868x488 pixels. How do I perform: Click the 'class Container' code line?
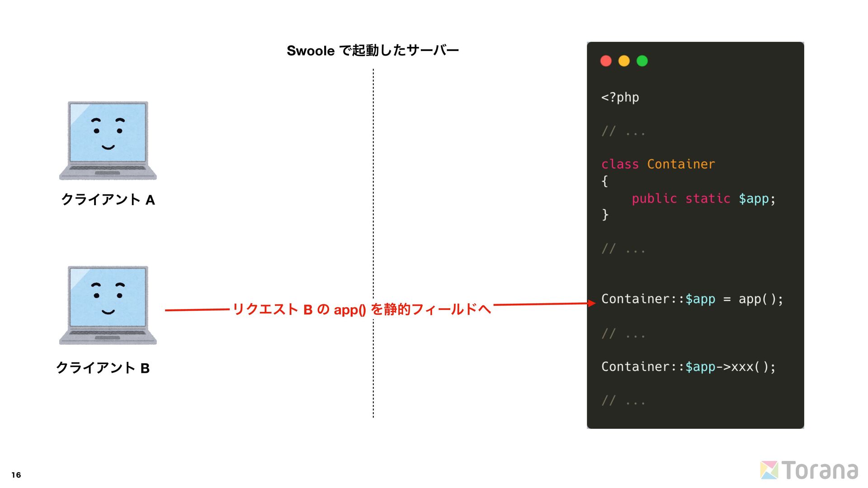click(658, 164)
